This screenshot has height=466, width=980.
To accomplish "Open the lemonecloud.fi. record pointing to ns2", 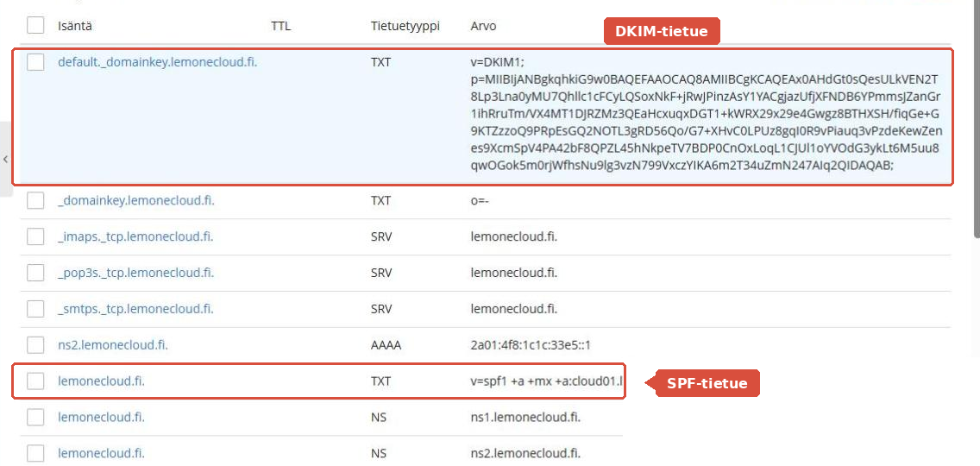I will coord(101,454).
